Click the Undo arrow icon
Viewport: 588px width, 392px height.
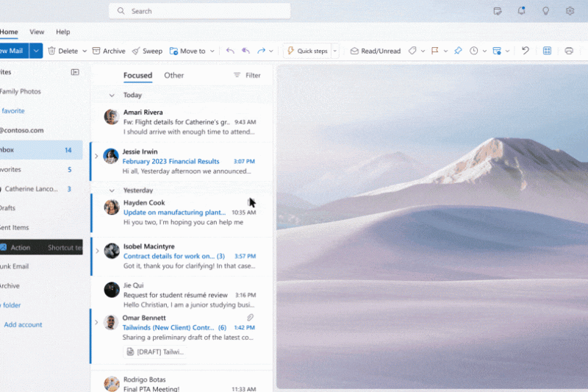point(525,51)
